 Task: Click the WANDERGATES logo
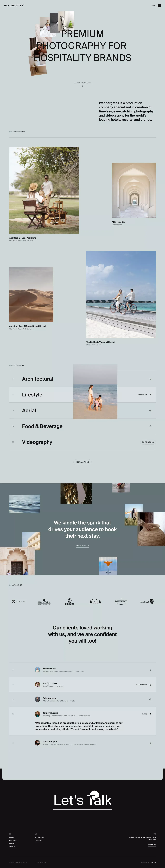[x=14, y=6]
